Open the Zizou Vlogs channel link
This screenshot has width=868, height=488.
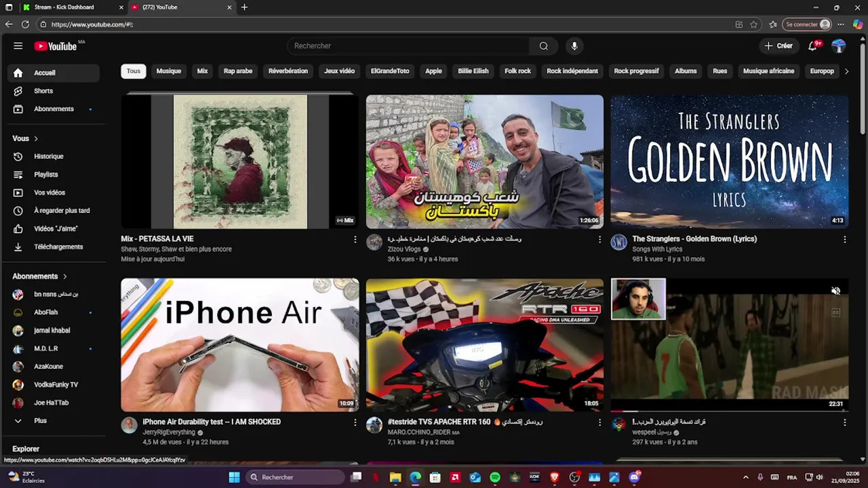click(404, 249)
